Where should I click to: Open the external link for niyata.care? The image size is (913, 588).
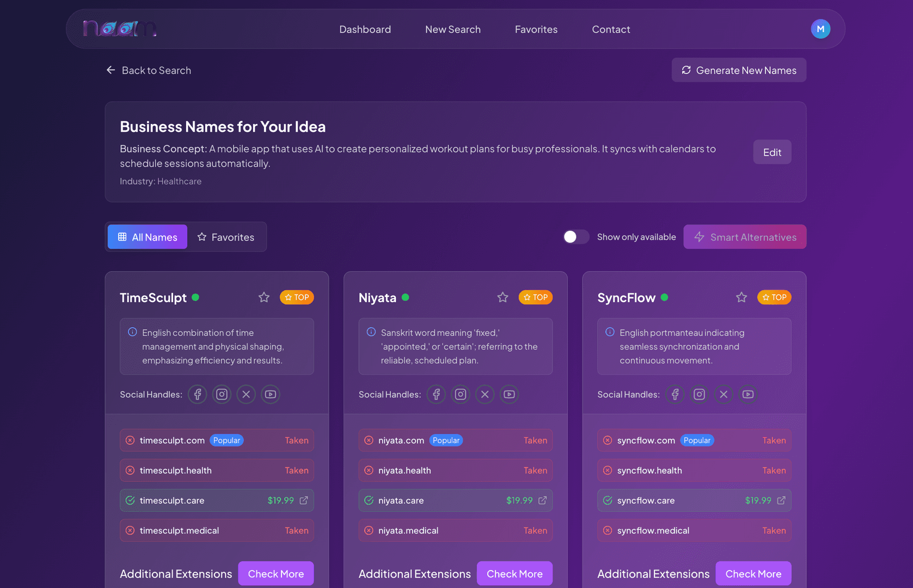click(542, 500)
